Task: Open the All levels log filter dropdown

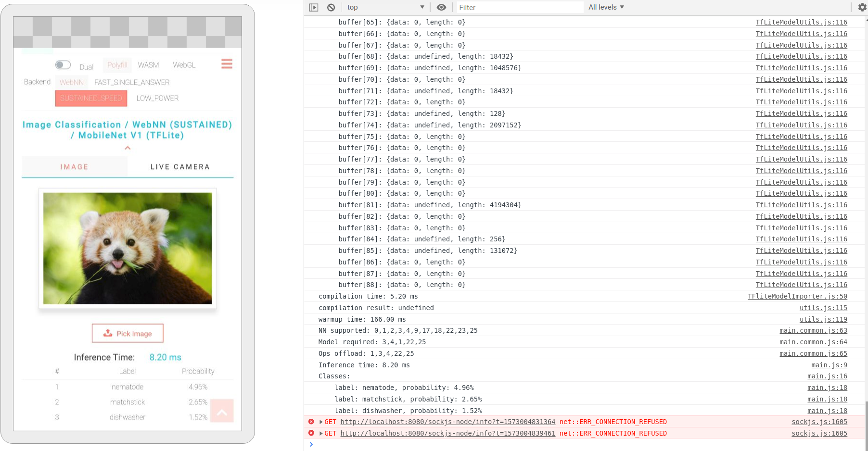Action: pyautogui.click(x=605, y=7)
